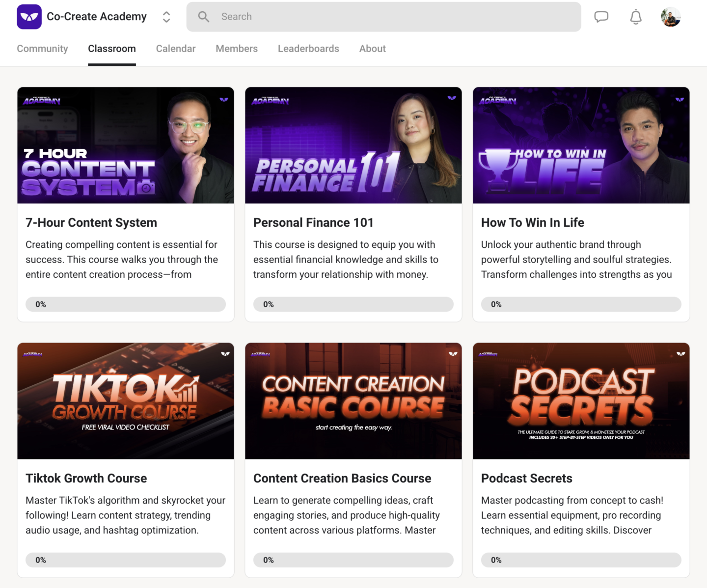The height and width of the screenshot is (588, 707).
Task: Select the TikTok Growth Course thumbnail
Action: point(126,401)
